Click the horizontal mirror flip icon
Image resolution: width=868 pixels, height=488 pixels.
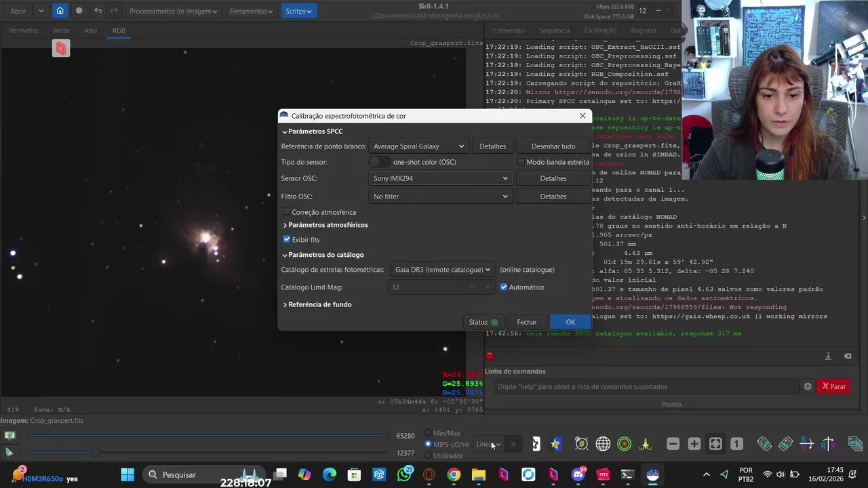[807, 444]
